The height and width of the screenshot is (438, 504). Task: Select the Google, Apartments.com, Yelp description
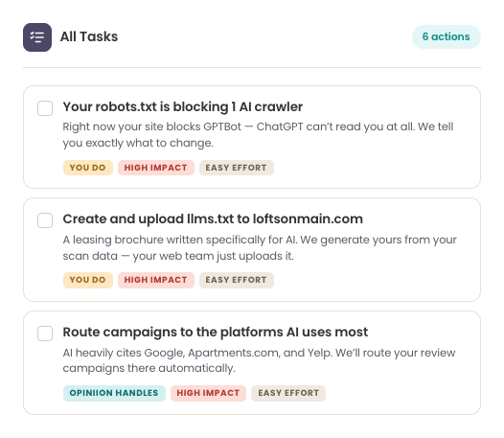pos(259,360)
